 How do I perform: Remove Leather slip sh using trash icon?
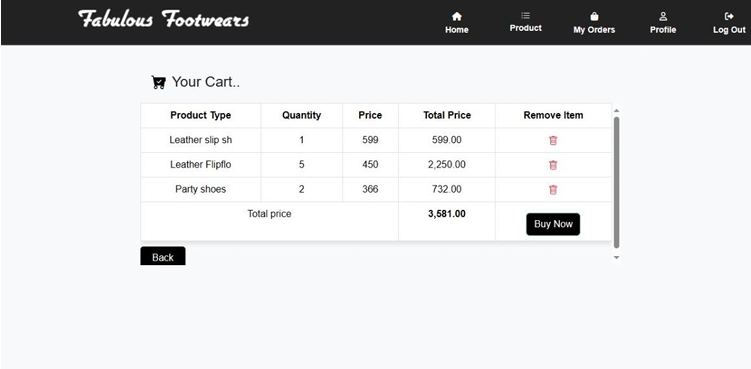pyautogui.click(x=553, y=140)
